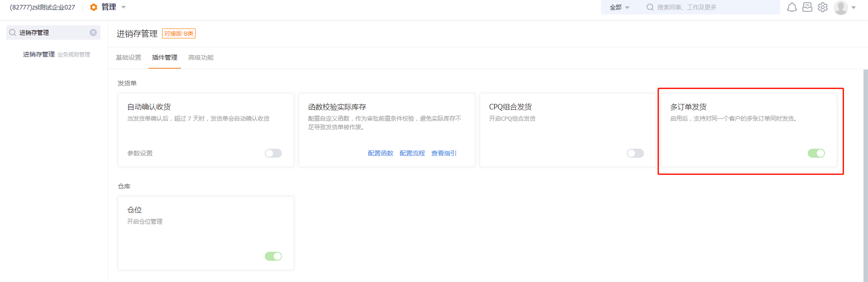
Task: Click the 对接版·B类 badge
Action: click(x=179, y=33)
